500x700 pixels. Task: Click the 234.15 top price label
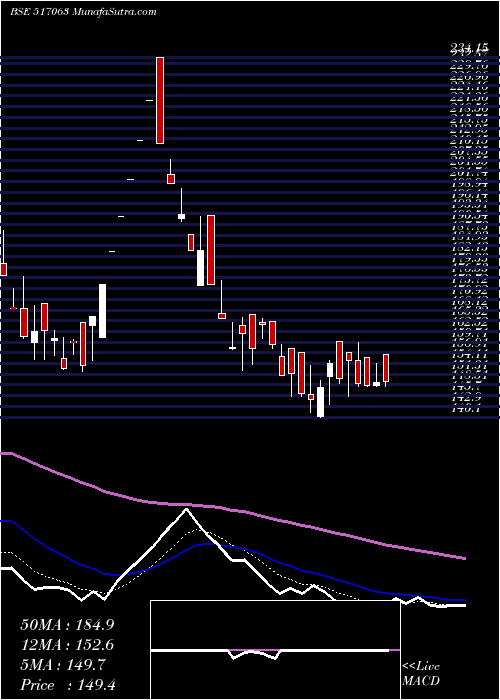pyautogui.click(x=469, y=47)
